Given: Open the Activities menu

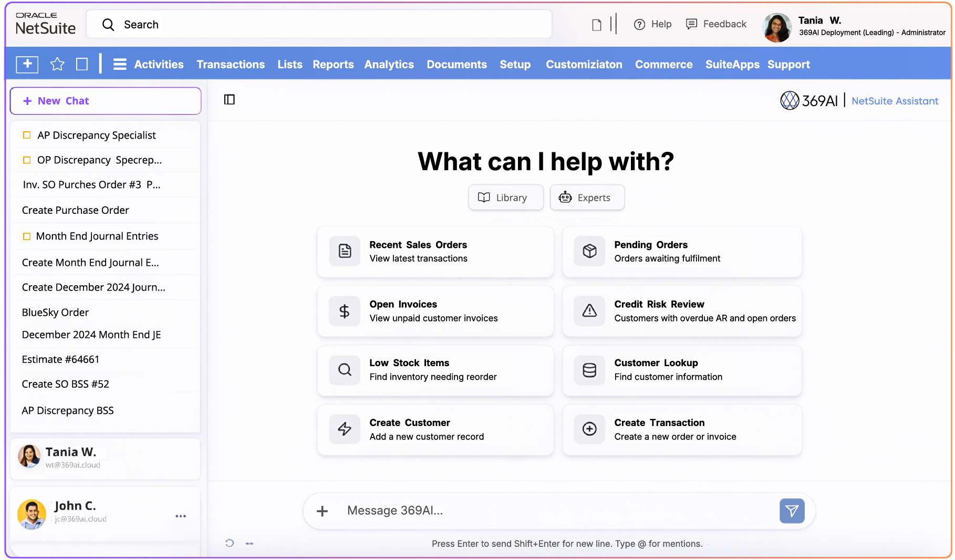Looking at the screenshot, I should tap(159, 64).
